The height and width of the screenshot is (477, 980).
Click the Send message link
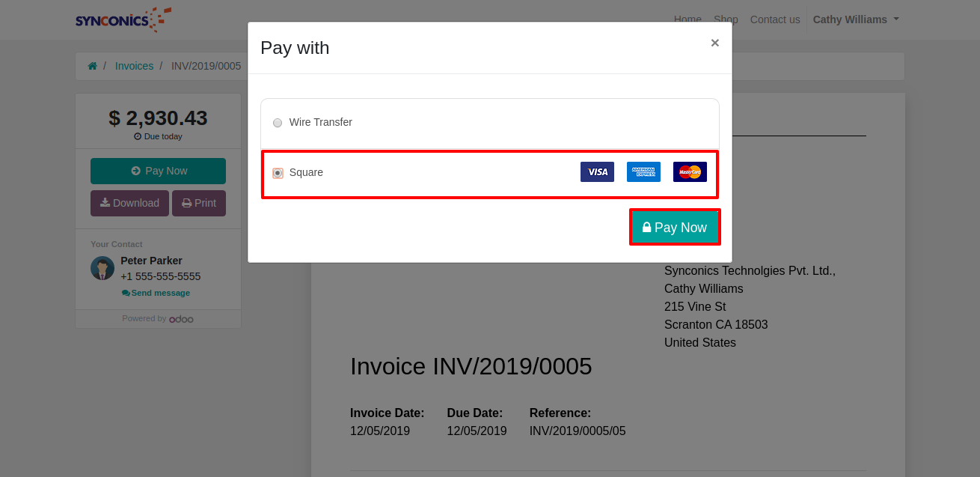156,293
